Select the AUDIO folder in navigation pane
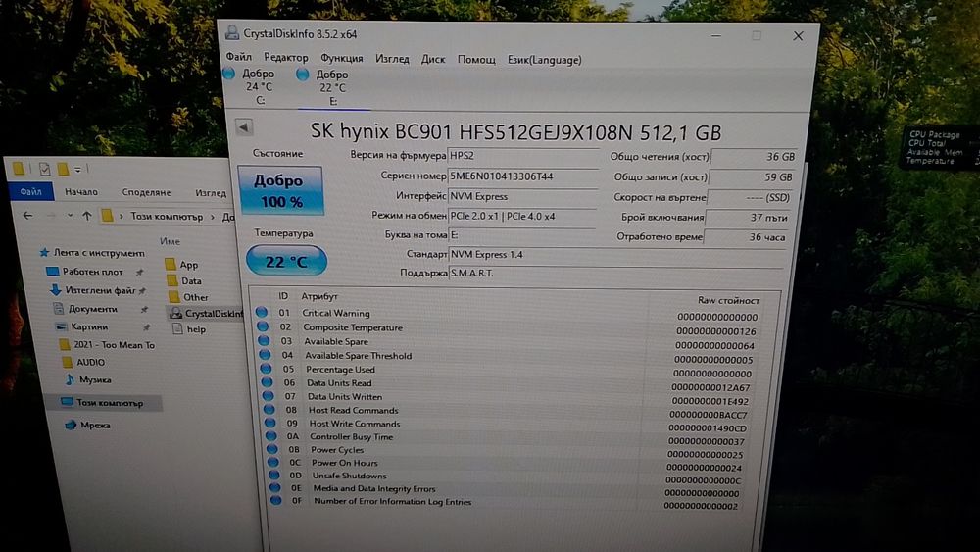The height and width of the screenshot is (552, 980). click(x=83, y=362)
